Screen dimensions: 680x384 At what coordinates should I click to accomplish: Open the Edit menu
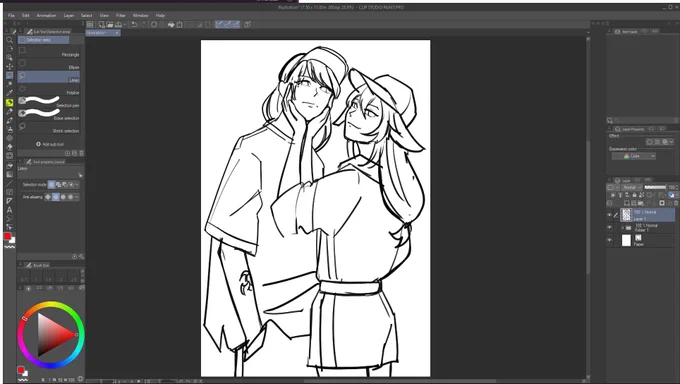(x=26, y=16)
